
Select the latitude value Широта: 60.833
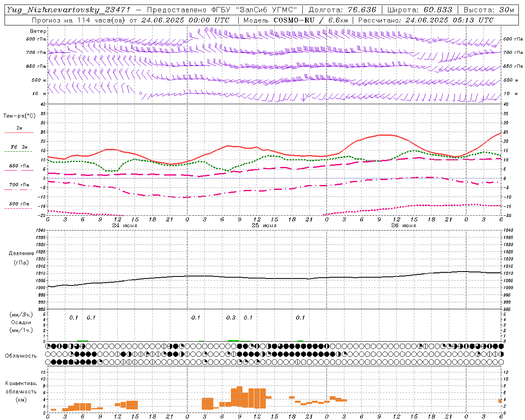(420, 10)
